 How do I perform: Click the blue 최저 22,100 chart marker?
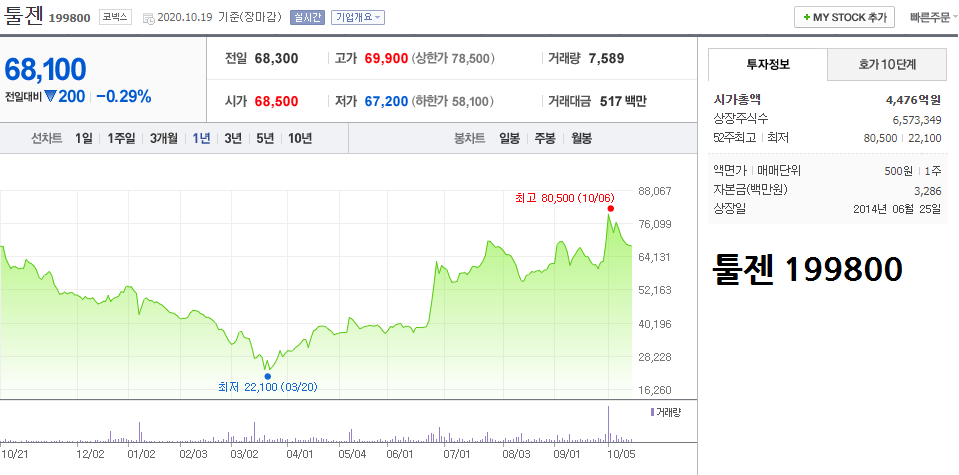point(267,376)
